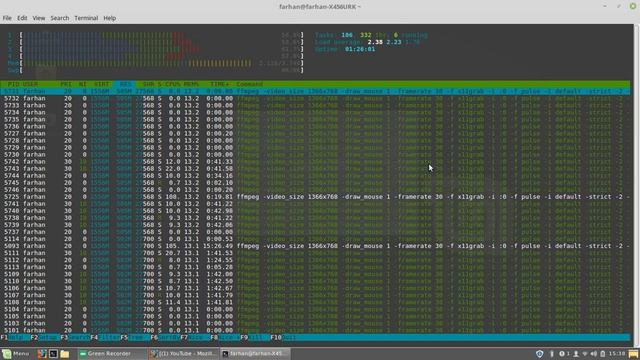Click the Uptime value 01:26:01
Viewport: 640px width, 360px height.
pos(360,49)
